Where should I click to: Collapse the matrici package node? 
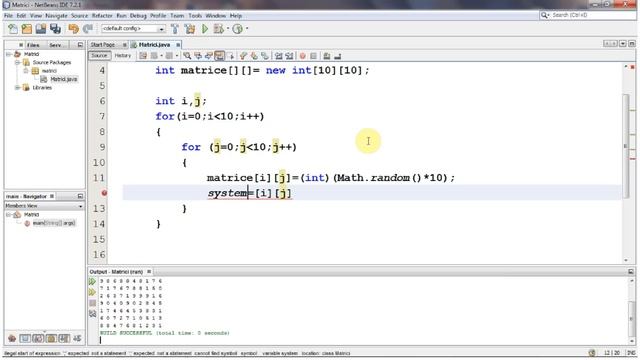coord(26,71)
